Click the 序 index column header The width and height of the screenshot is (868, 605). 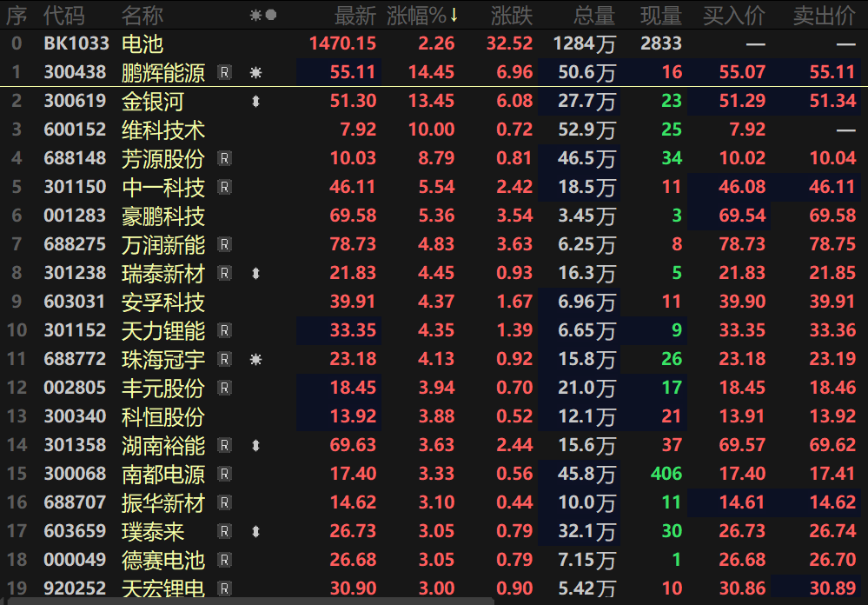17,16
